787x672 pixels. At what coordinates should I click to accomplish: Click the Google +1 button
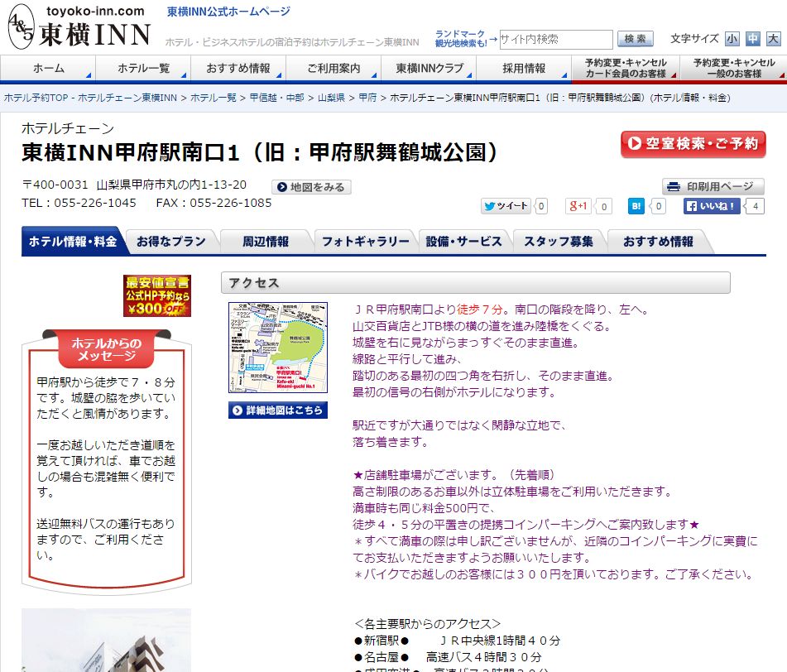[x=578, y=207]
